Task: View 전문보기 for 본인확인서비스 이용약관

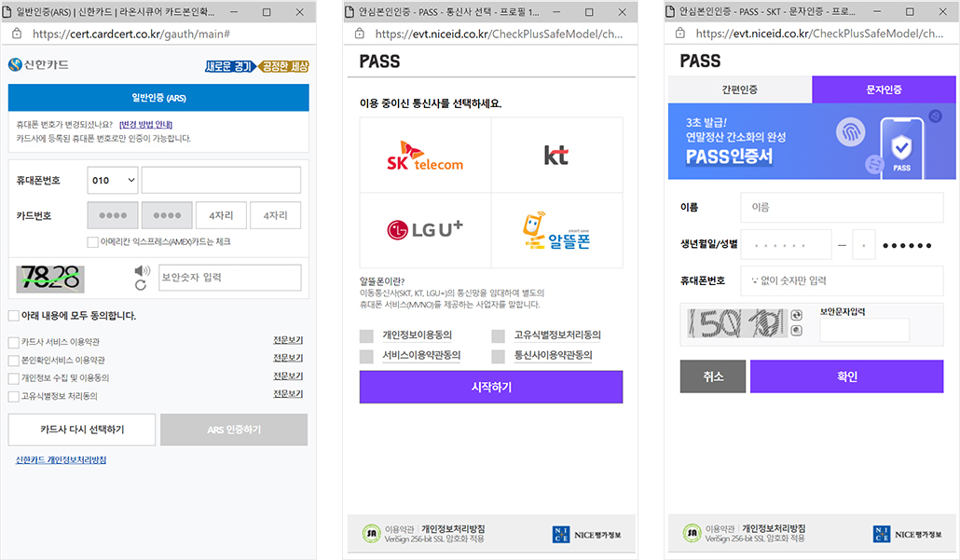Action: [288, 358]
